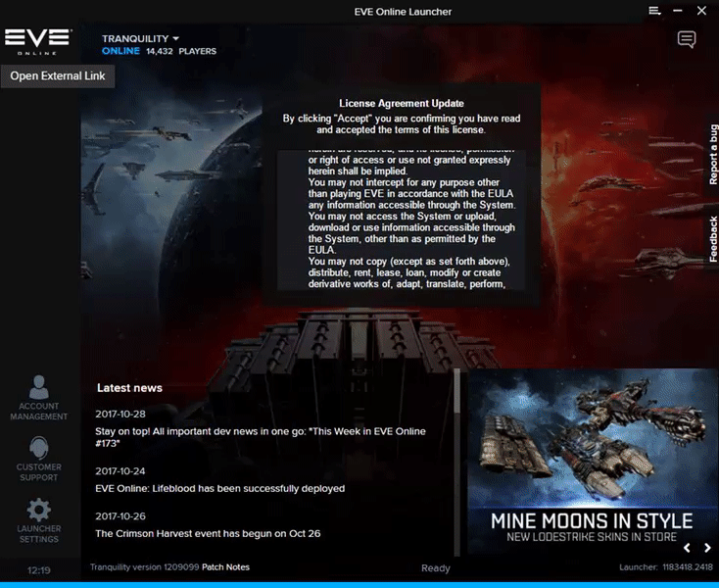Viewport: 719px width, 588px height.
Task: Click the Feedback side tab
Action: 713,239
